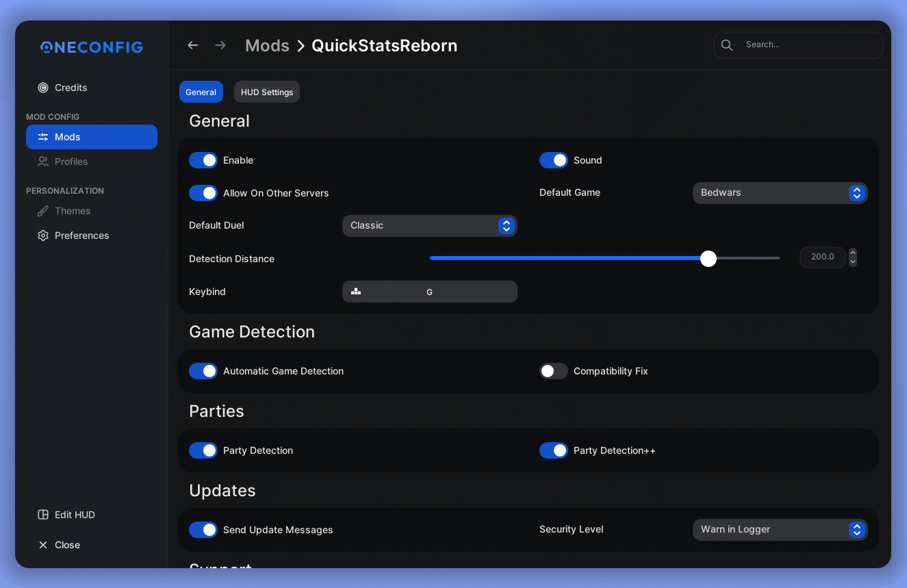Click the 200.0 distance value field

pos(823,257)
